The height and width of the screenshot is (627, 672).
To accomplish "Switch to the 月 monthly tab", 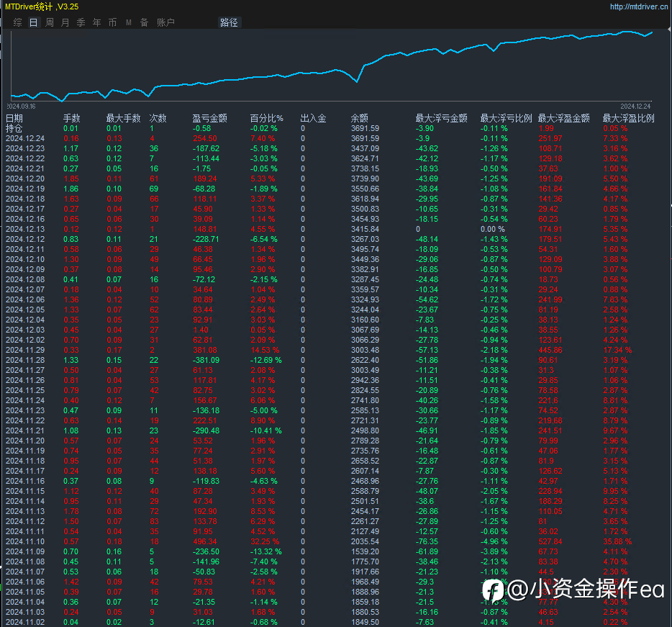I will 65,22.
